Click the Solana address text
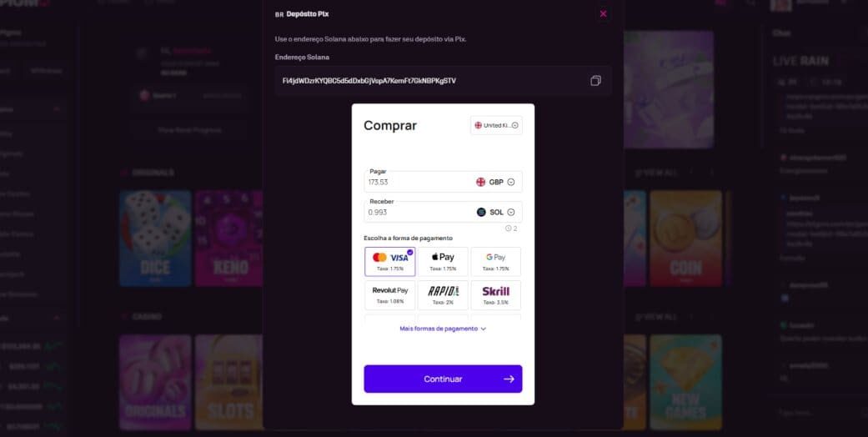The height and width of the screenshot is (437, 868). (369, 81)
